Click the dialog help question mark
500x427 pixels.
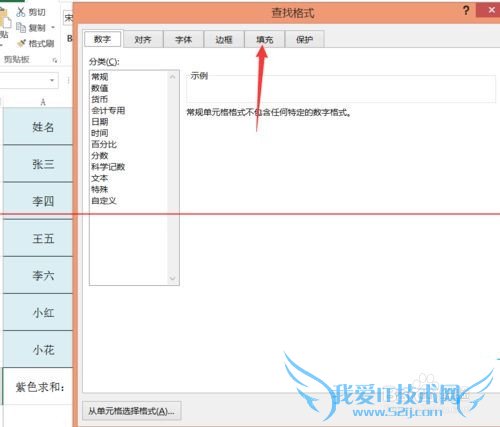tap(466, 11)
